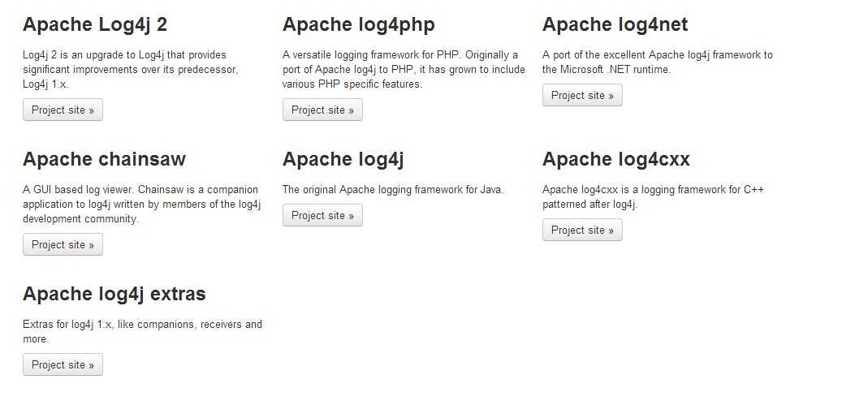Click the Apache Log4j 2 heading
This screenshot has height=405, width=868.
click(95, 25)
